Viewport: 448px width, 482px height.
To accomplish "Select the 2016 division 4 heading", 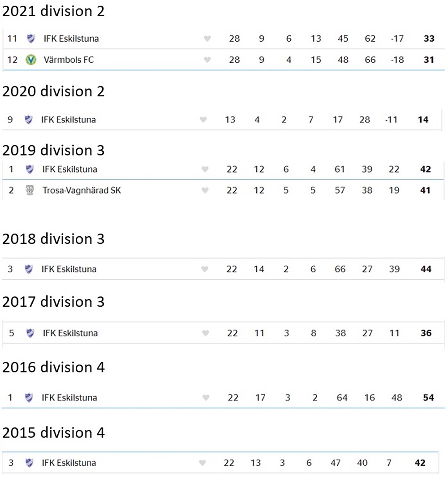I will [53, 367].
